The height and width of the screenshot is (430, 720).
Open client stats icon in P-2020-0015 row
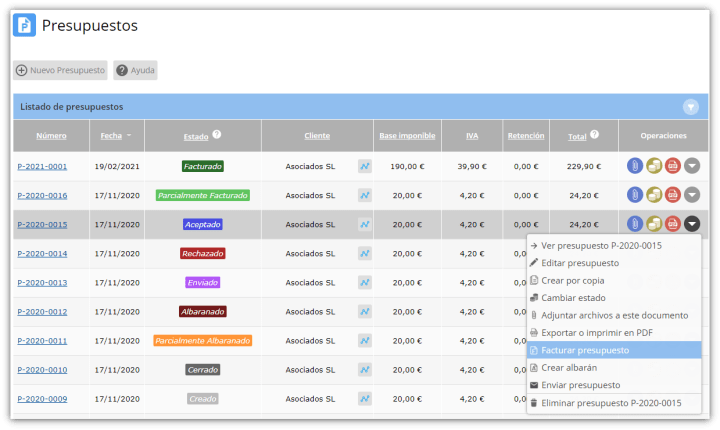(365, 224)
